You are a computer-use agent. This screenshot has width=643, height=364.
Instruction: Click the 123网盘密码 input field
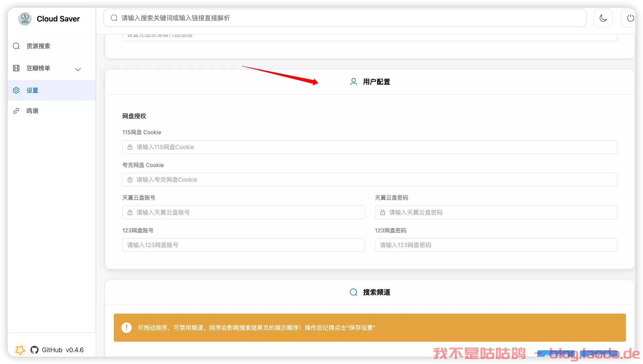(x=496, y=245)
